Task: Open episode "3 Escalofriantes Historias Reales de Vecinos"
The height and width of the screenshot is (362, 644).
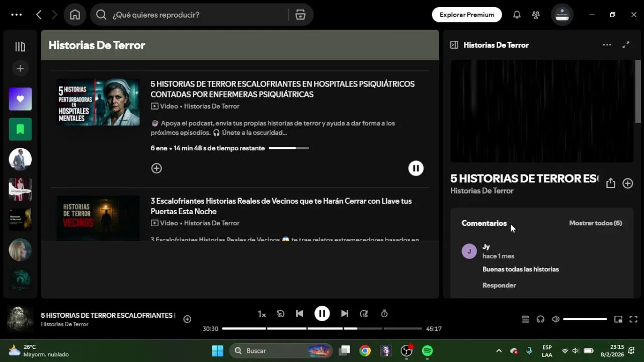Action: 281,206
